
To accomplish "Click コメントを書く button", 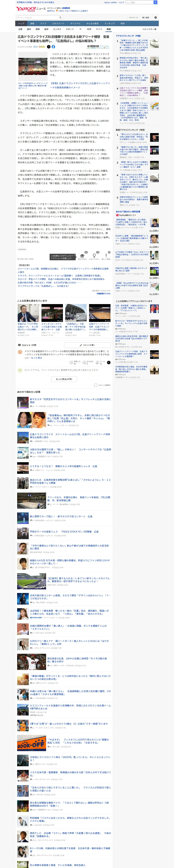I will click(x=87, y=345).
